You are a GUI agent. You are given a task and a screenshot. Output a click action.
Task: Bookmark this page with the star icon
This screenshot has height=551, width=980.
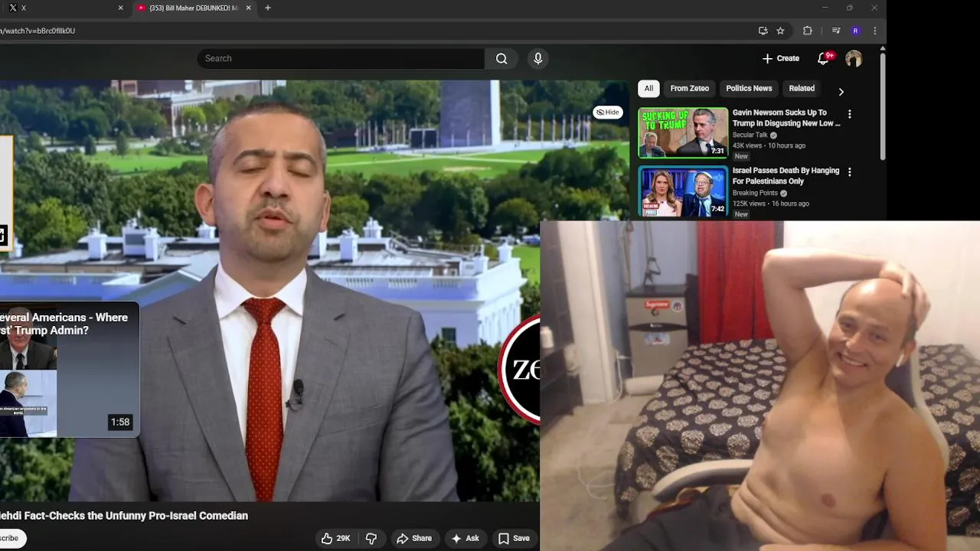[780, 31]
